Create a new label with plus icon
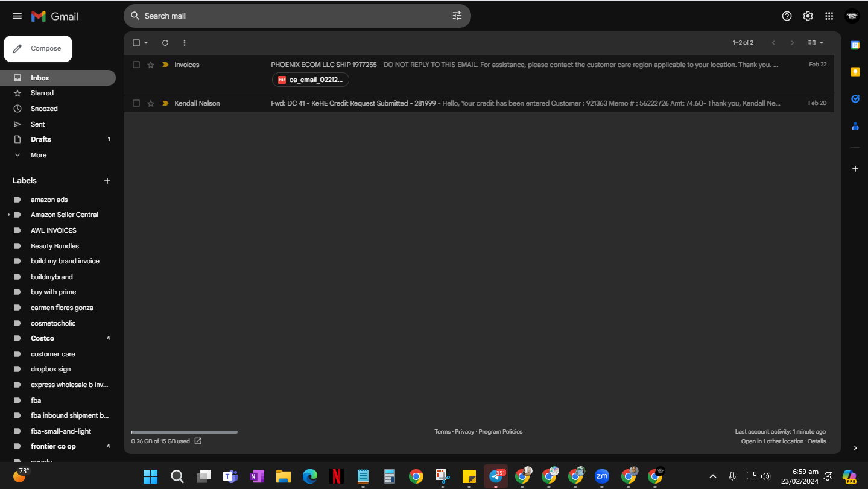Image resolution: width=868 pixels, height=489 pixels. tap(107, 181)
